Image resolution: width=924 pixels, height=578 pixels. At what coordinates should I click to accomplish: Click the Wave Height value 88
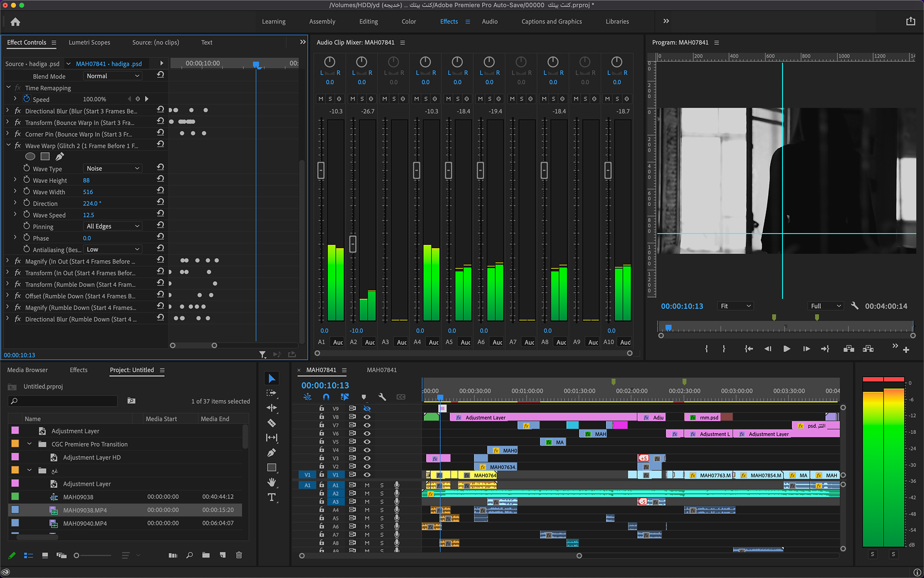tap(86, 181)
